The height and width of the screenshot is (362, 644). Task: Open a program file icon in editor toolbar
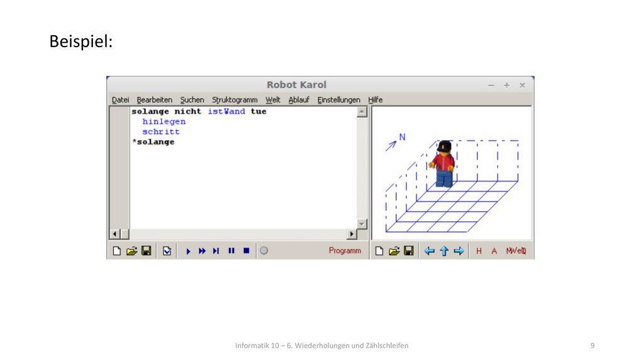click(x=131, y=251)
